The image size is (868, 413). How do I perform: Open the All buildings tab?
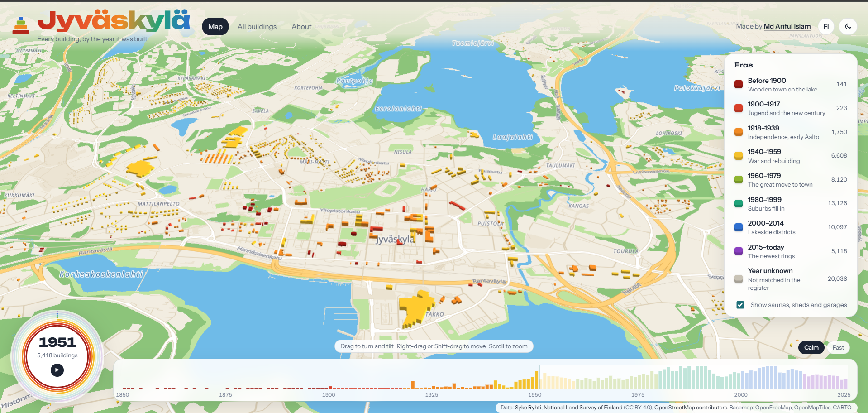point(257,27)
